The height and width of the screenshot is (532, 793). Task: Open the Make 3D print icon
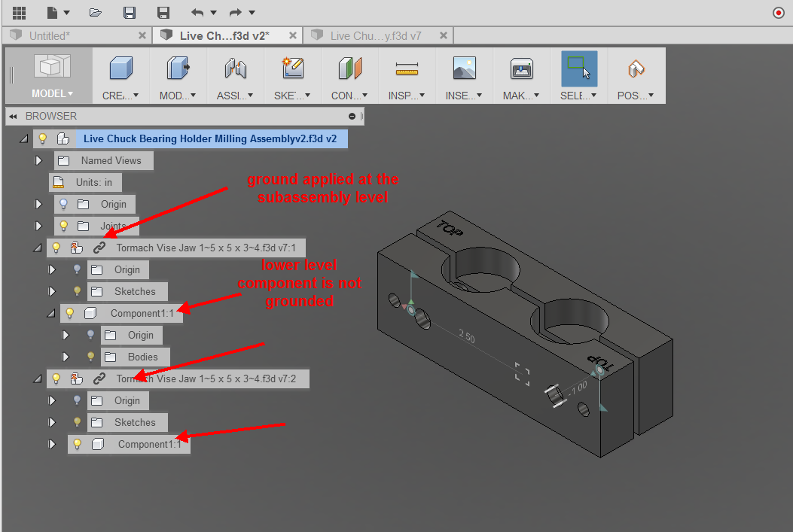pos(521,69)
